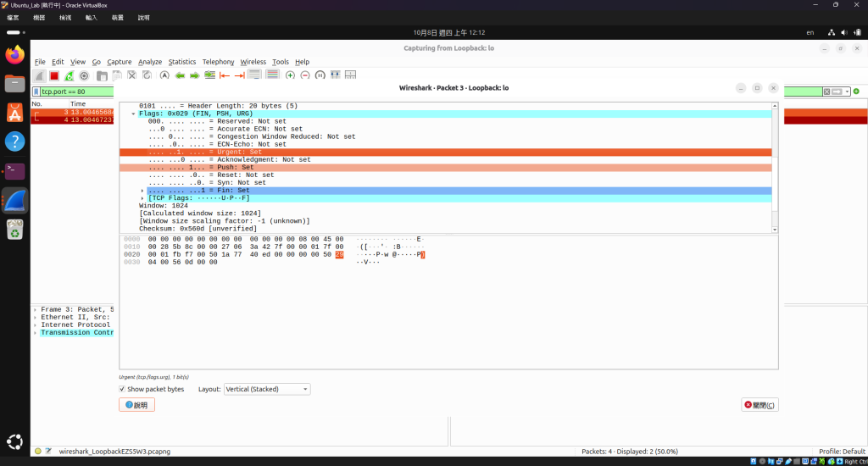The height and width of the screenshot is (466, 868).
Task: Click the 關閉(C) close button
Action: 760,405
